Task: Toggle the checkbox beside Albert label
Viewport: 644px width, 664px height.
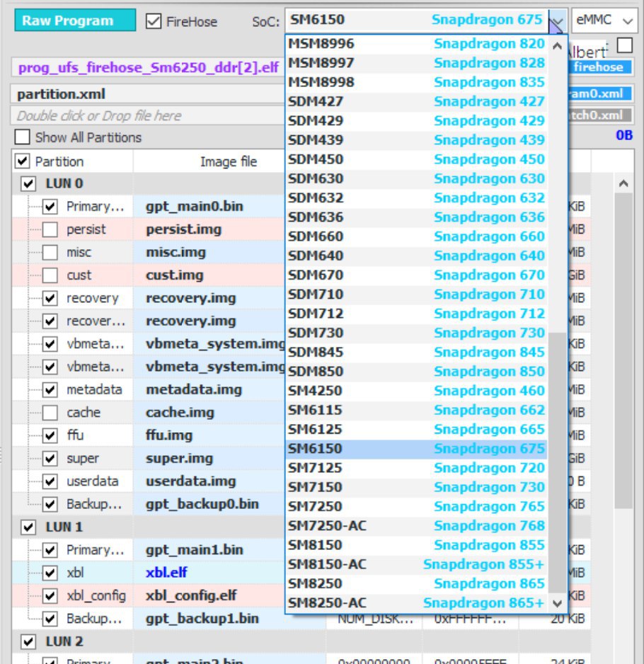Action: click(624, 45)
